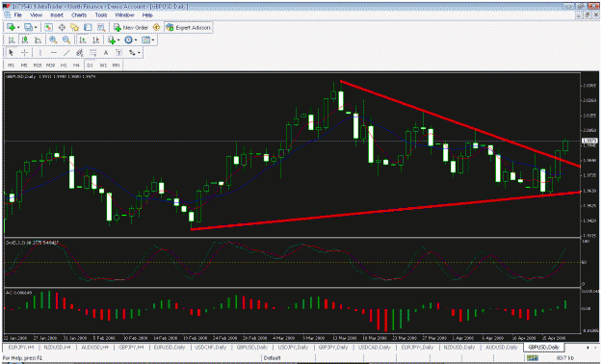Launch MetaEditor with the yellow diamond icon
The image size is (602, 364).
pos(157,27)
